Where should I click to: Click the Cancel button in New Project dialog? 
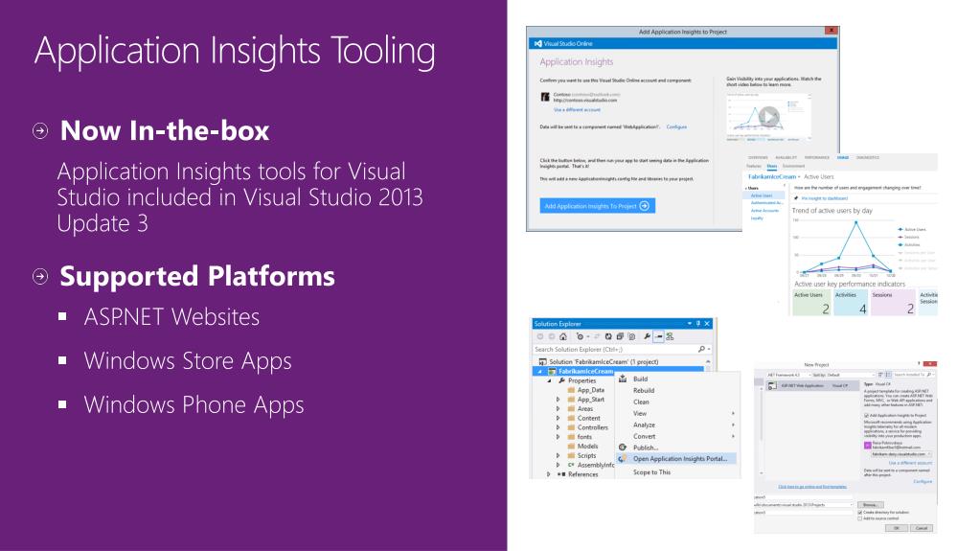(922, 528)
